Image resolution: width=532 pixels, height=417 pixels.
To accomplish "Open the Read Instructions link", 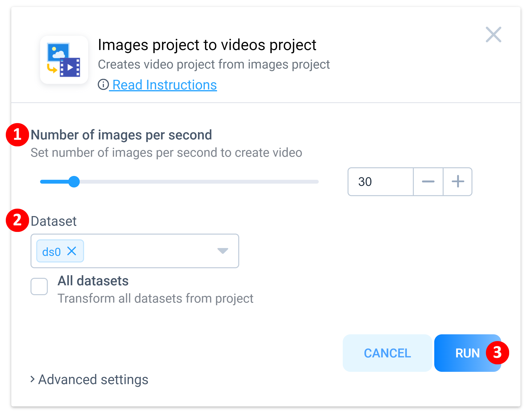I will (x=165, y=85).
